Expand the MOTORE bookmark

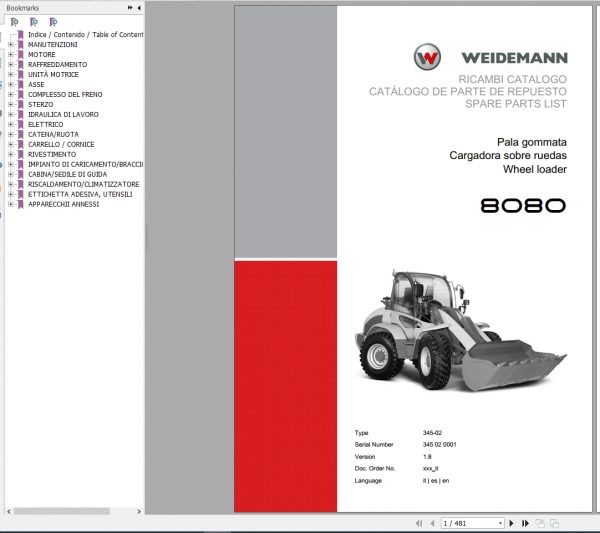[11, 55]
